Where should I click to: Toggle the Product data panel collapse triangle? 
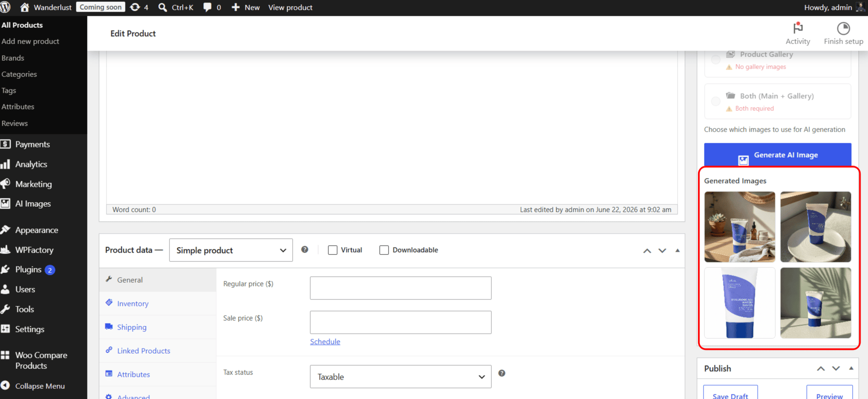[x=678, y=250]
